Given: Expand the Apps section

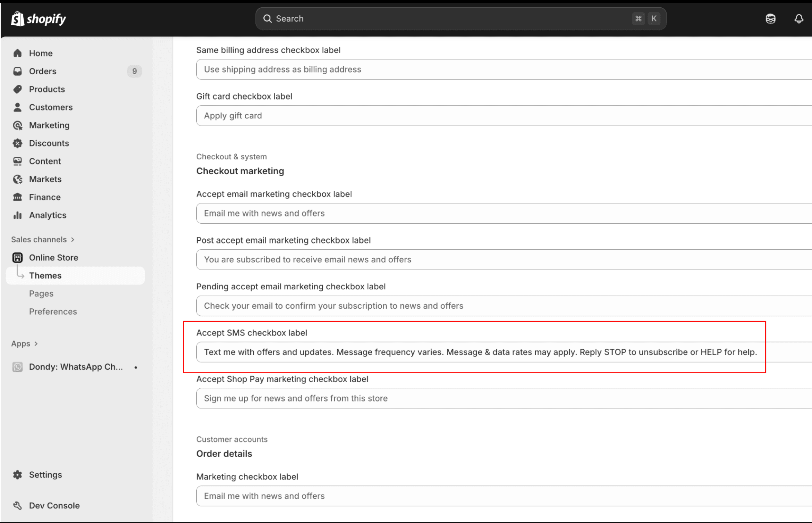Looking at the screenshot, I should [24, 343].
